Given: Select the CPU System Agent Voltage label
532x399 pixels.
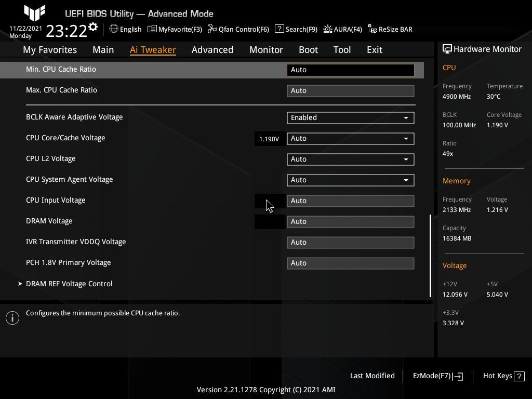Looking at the screenshot, I should click(x=70, y=179).
